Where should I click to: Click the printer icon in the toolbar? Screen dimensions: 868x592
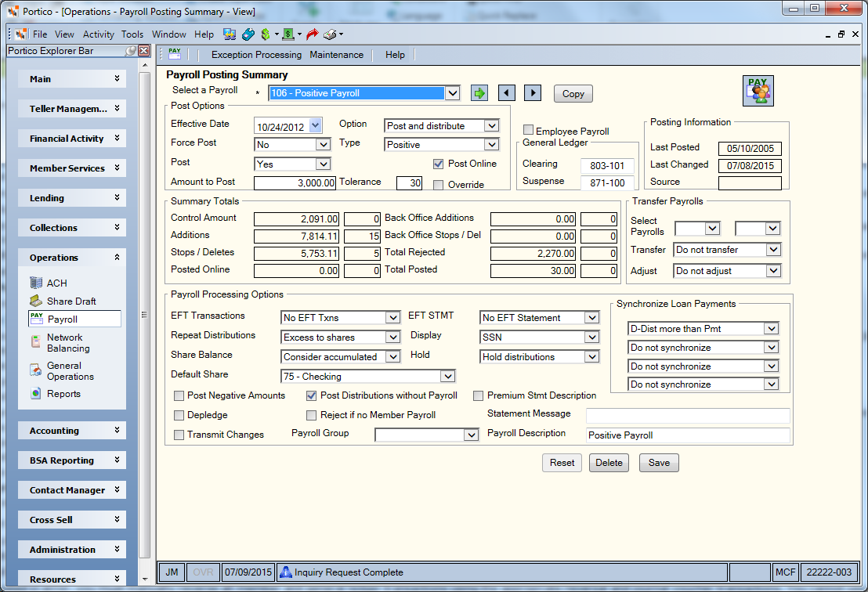click(x=330, y=34)
